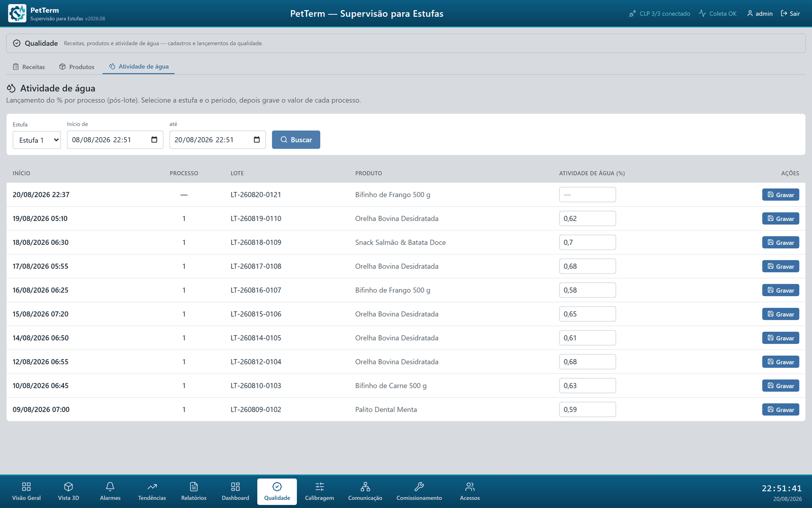The image size is (812, 508).
Task: Click product Palito Dental Menta
Action: tap(386, 409)
